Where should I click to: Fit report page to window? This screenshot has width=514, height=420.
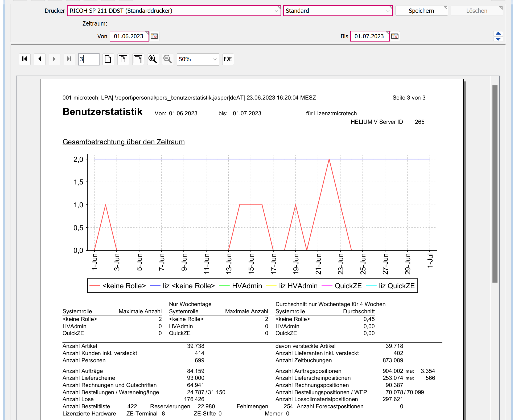point(123,59)
